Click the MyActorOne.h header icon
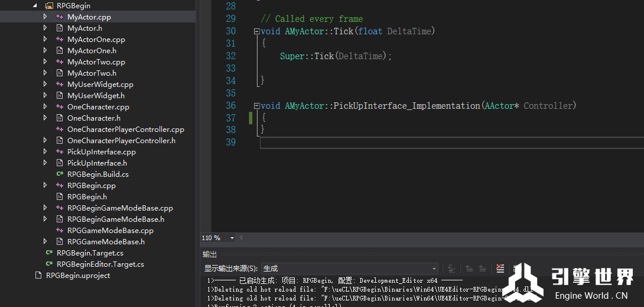 pyautogui.click(x=60, y=50)
